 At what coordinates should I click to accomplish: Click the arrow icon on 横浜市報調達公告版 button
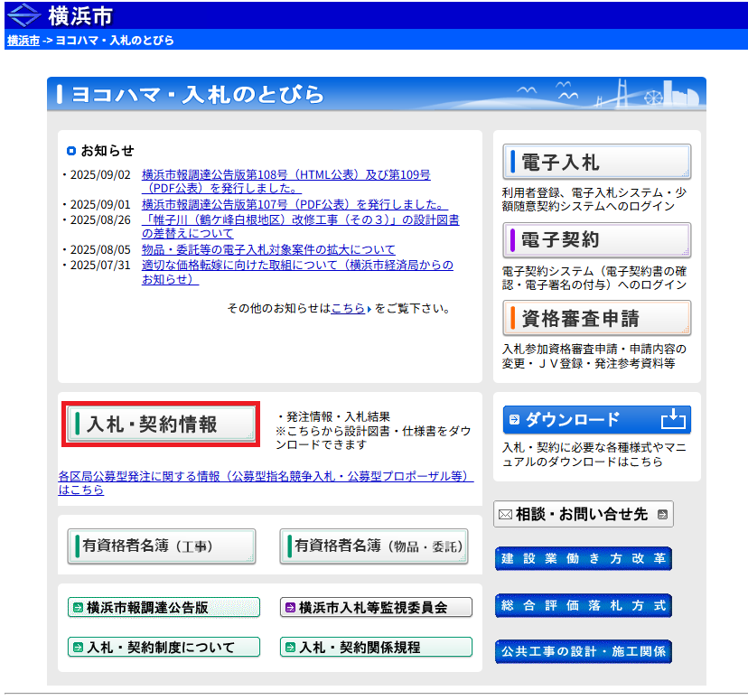pyautogui.click(x=78, y=608)
